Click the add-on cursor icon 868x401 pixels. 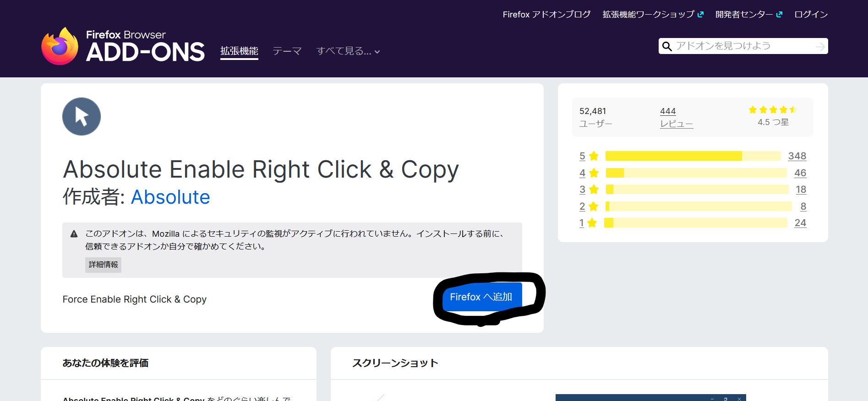(82, 116)
